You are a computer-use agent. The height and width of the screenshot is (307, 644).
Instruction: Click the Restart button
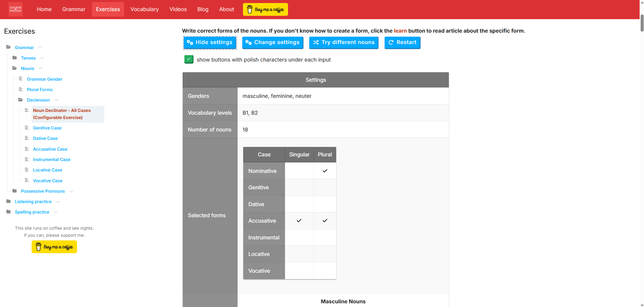pos(402,42)
